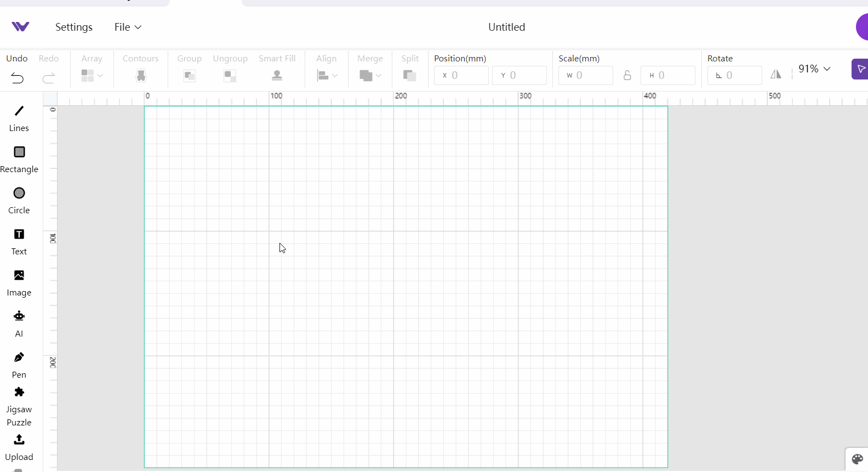The height and width of the screenshot is (472, 868).
Task: Click the ruler origin corner box
Action: 50,99
